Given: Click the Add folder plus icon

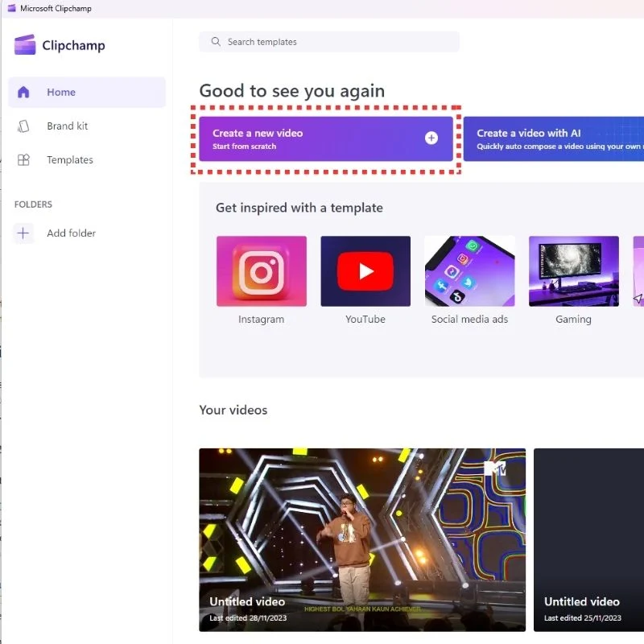Looking at the screenshot, I should coord(23,233).
